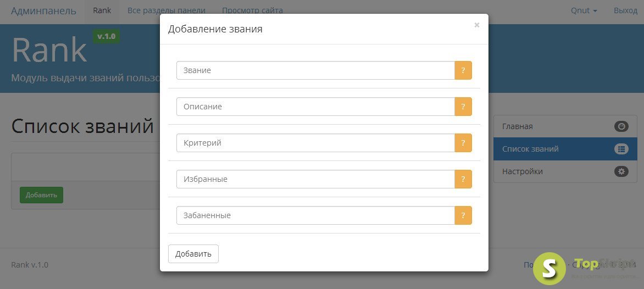Select Просмотр сайта in the top bar

(x=252, y=10)
